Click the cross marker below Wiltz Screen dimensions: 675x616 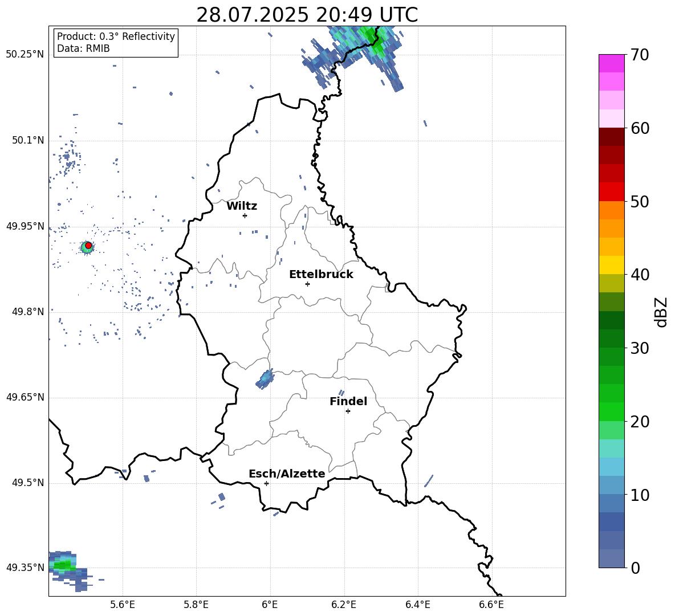tap(245, 215)
